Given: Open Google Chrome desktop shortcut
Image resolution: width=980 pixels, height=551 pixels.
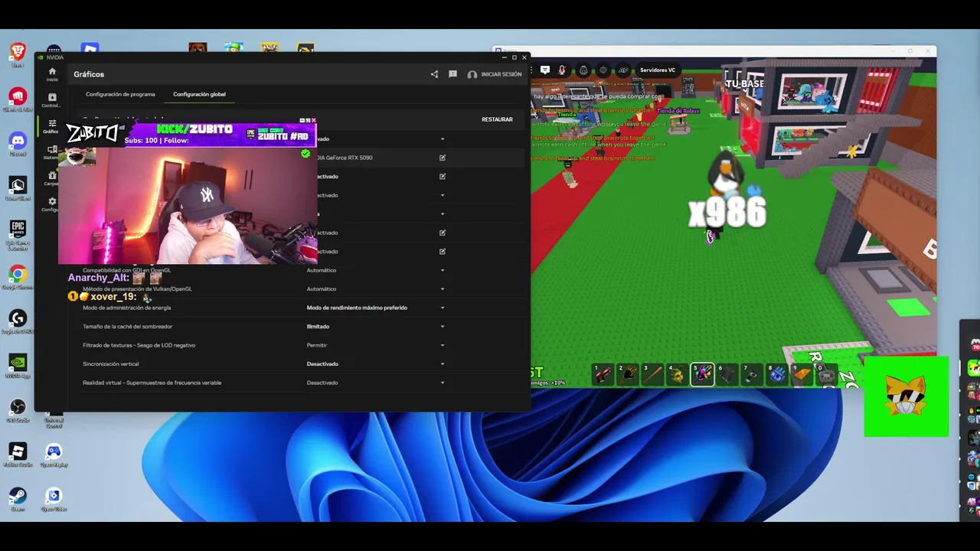Looking at the screenshot, I should (18, 276).
